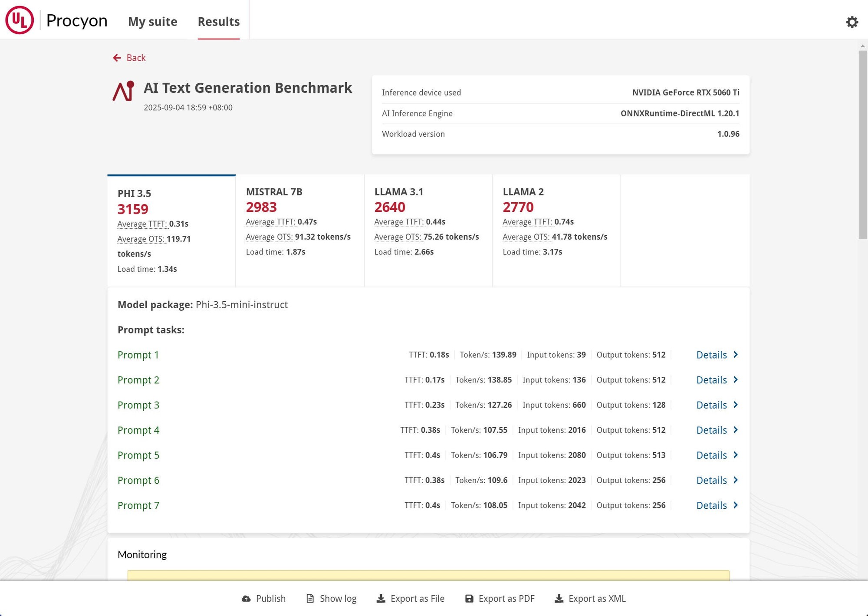This screenshot has height=616, width=868.
Task: Click the red back arrow icon
Action: coord(117,58)
